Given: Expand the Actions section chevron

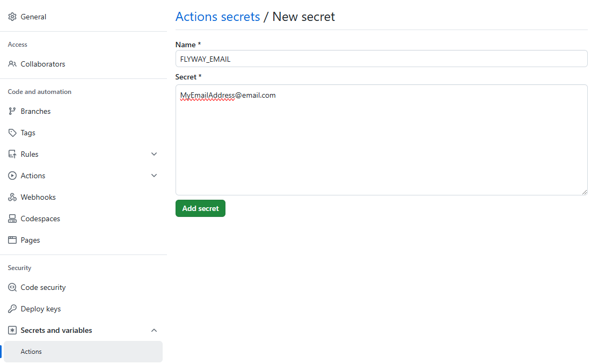Looking at the screenshot, I should point(154,176).
